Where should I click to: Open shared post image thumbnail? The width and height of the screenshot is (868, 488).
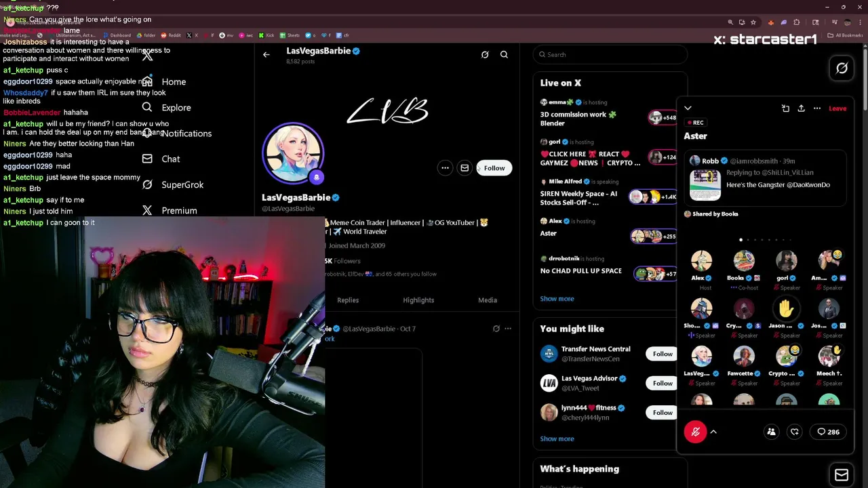[705, 185]
